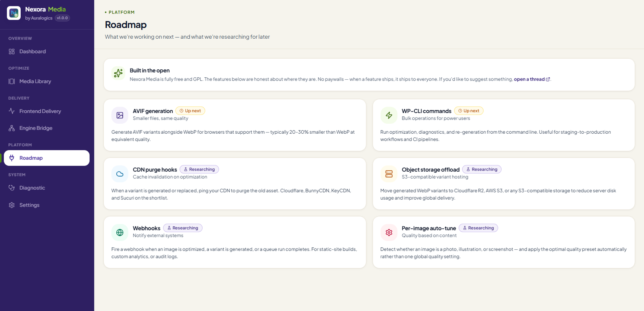Click the Roadmap plug icon in sidebar
This screenshot has width=644, height=311.
(12, 158)
